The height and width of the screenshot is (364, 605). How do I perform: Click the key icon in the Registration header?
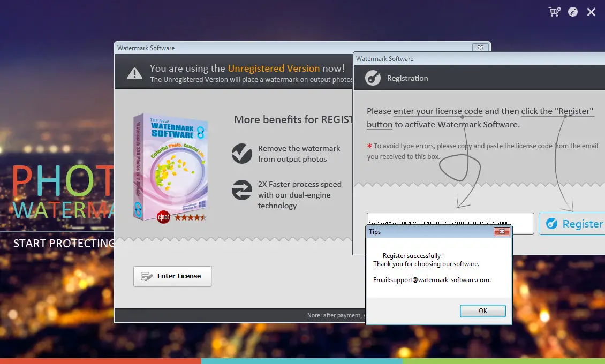tap(373, 78)
